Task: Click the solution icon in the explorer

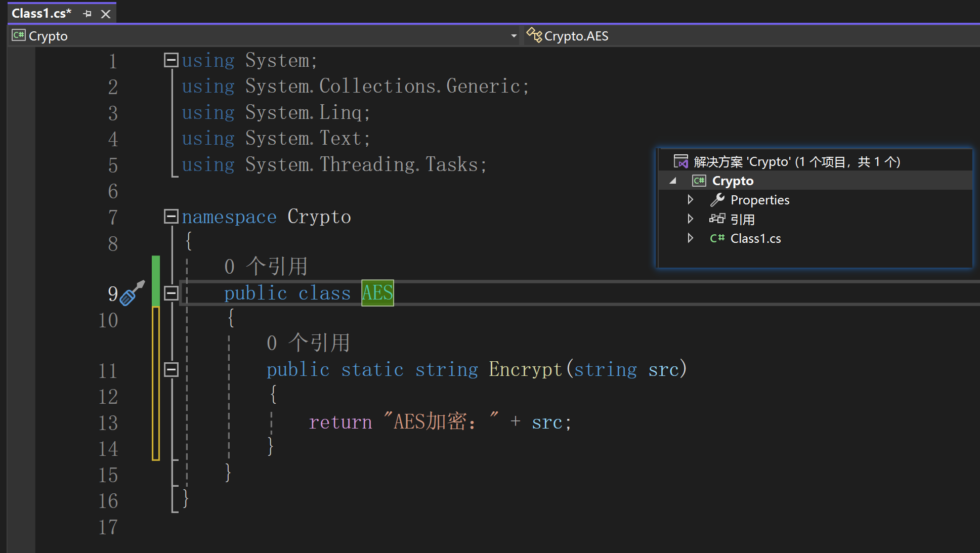Action: pyautogui.click(x=680, y=161)
